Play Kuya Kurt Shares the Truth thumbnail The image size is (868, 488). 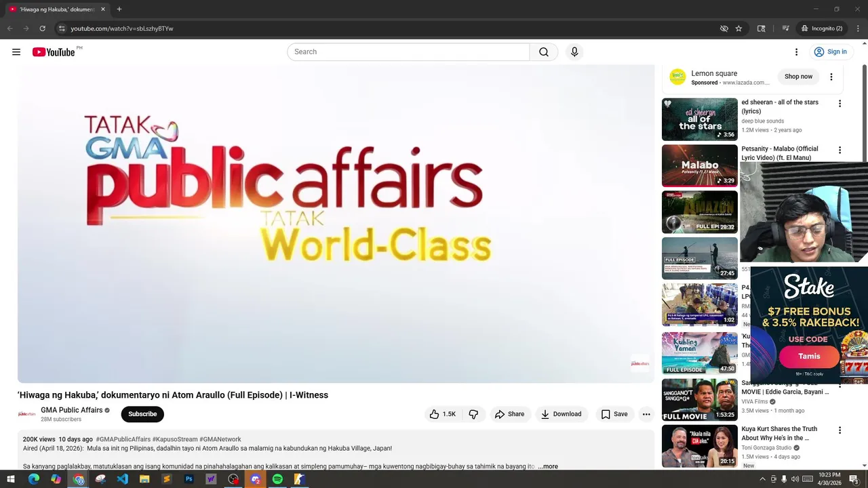(x=700, y=446)
